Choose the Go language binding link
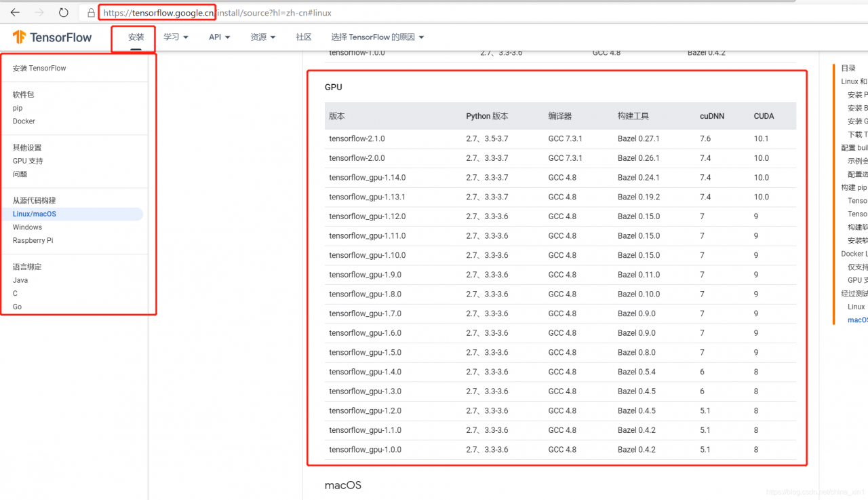Screen dimensions: 868x500 tap(17, 307)
